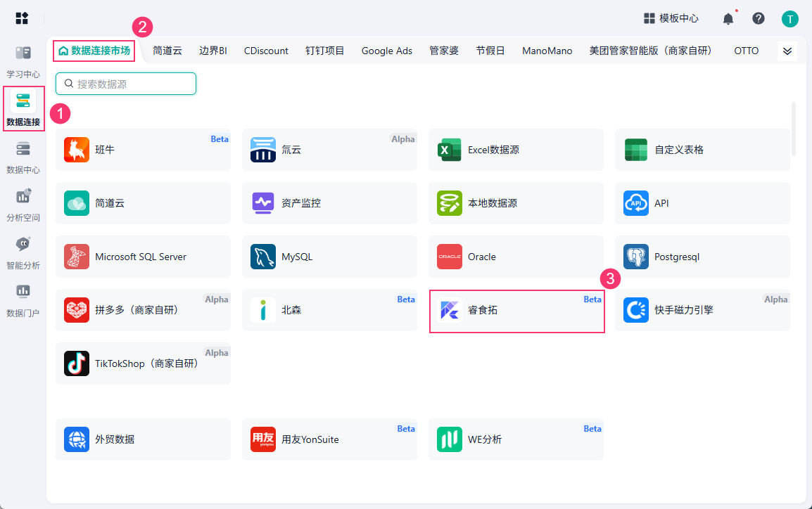Click the 资产监控 icon
This screenshot has height=509, width=812.
(x=263, y=203)
